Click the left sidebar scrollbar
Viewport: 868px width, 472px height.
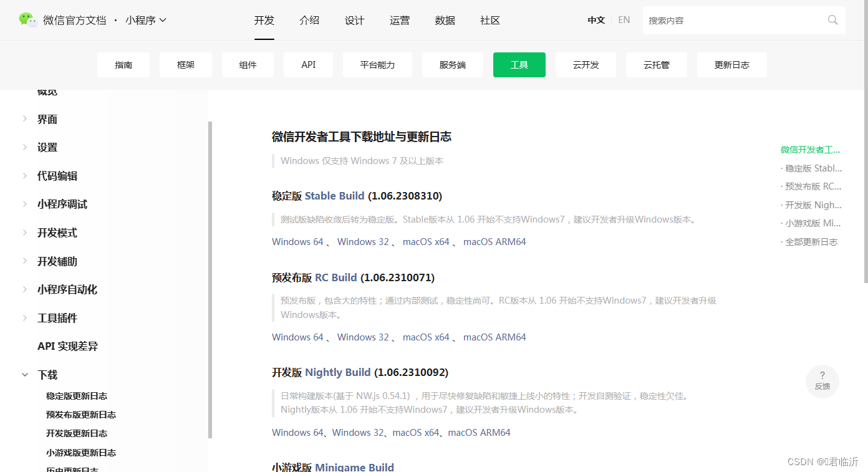(210, 279)
